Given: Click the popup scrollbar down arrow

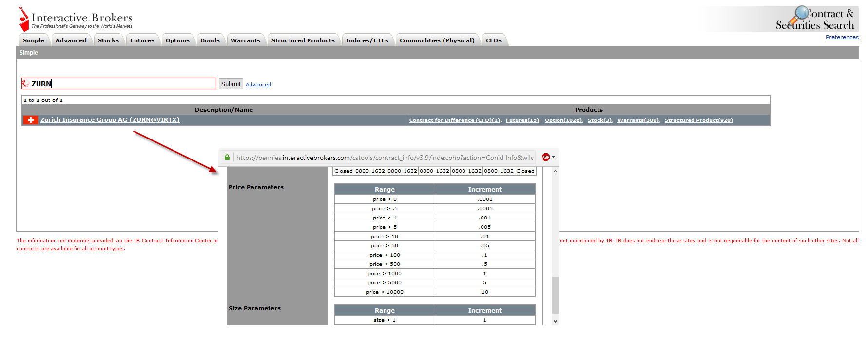Looking at the screenshot, I should click(x=555, y=321).
